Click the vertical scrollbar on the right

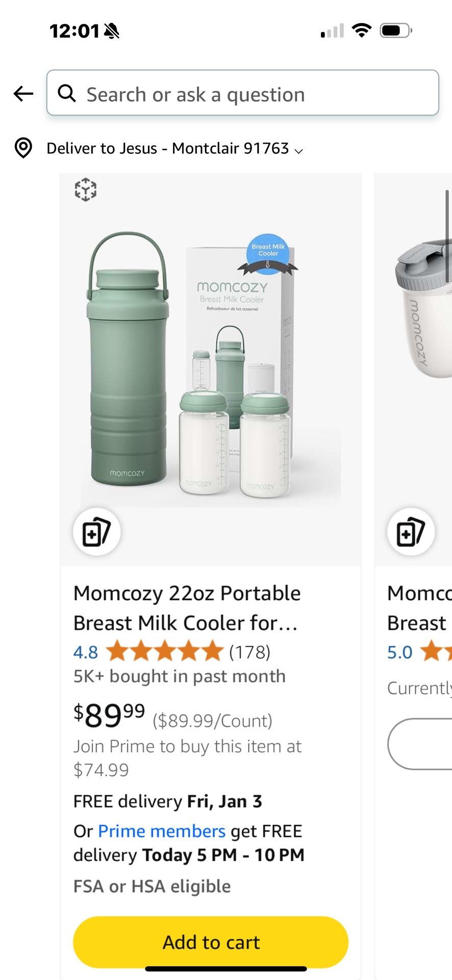(x=447, y=236)
